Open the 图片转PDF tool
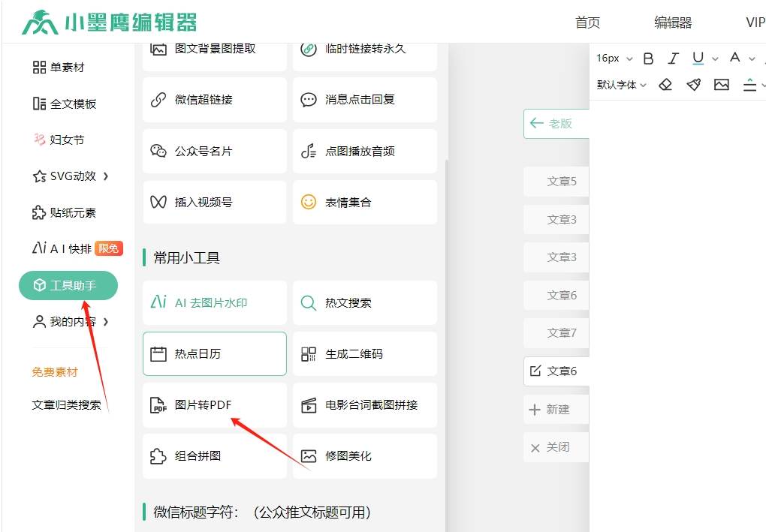766x532 pixels. tap(215, 405)
